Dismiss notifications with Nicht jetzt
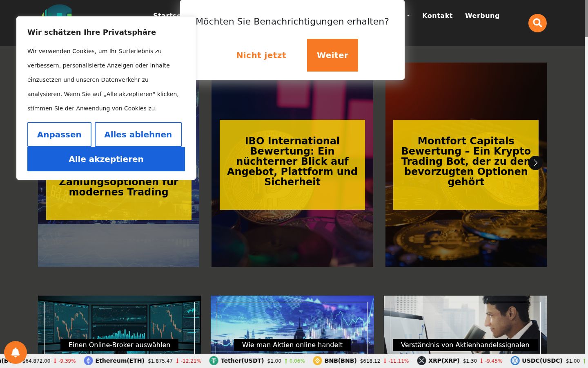Viewport: 588px width, 368px height. click(x=261, y=55)
